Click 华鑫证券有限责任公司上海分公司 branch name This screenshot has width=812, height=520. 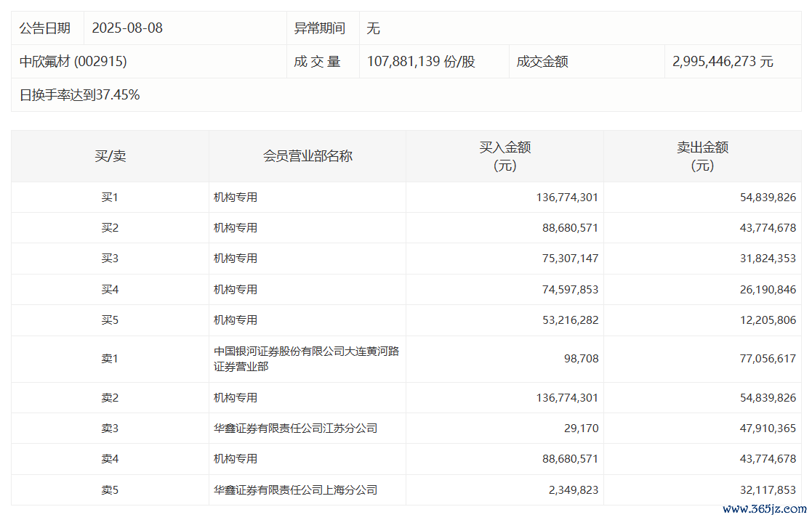click(x=295, y=490)
